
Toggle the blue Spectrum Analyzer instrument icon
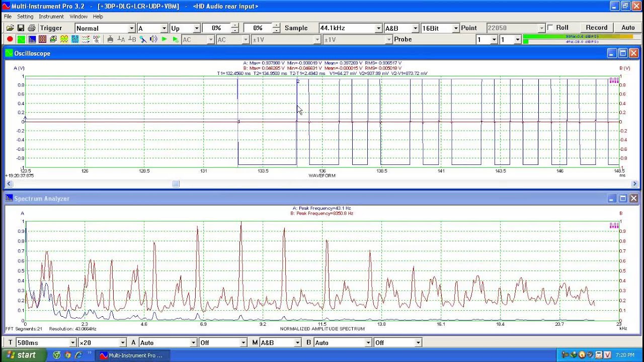pos(32,39)
